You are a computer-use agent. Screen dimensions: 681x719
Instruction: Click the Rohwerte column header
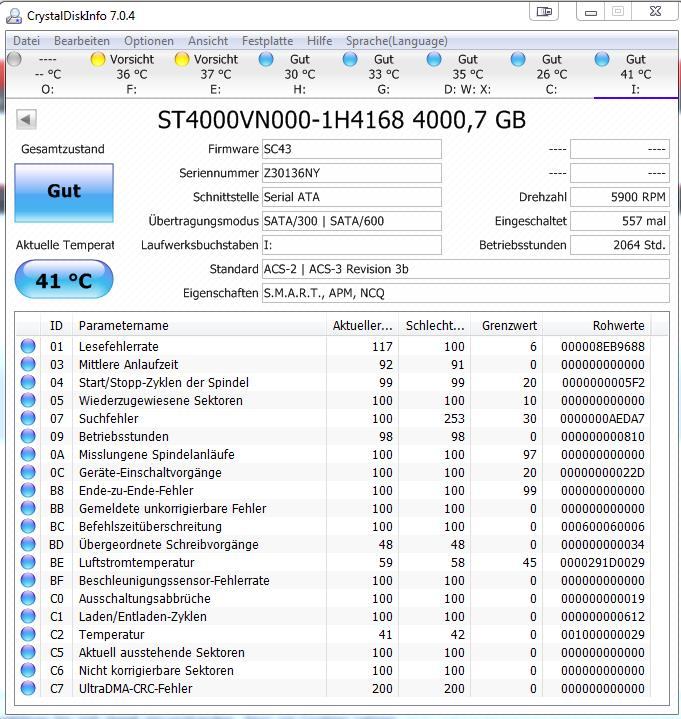point(597,326)
